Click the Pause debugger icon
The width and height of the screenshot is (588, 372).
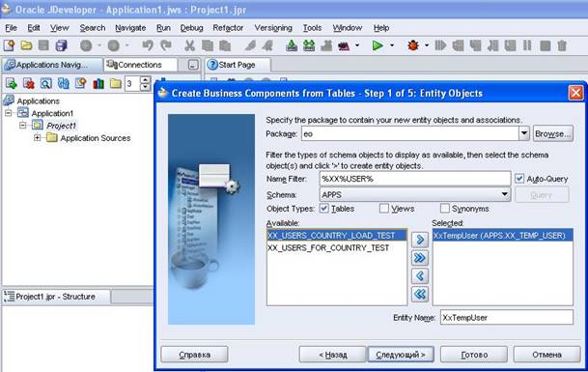click(x=527, y=45)
